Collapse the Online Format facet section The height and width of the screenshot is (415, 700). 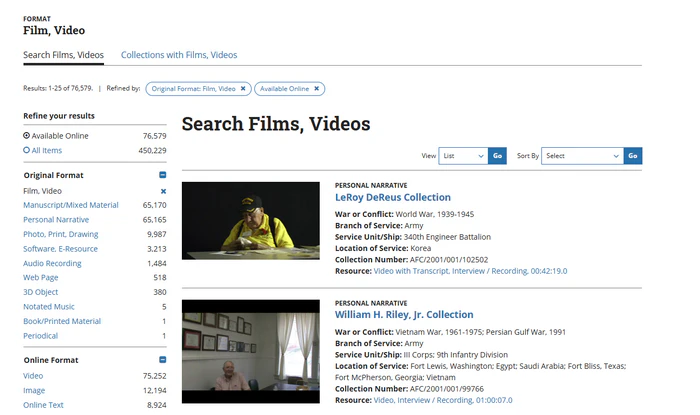(x=163, y=360)
